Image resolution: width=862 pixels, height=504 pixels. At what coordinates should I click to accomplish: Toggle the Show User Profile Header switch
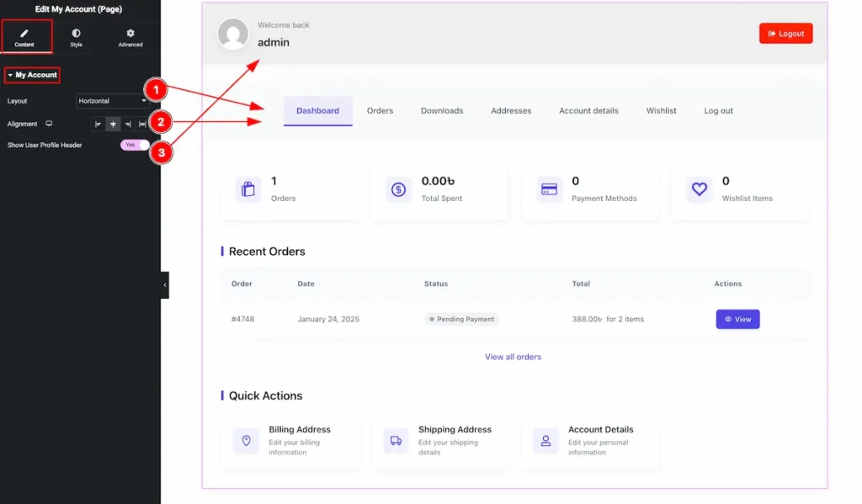[x=134, y=145]
